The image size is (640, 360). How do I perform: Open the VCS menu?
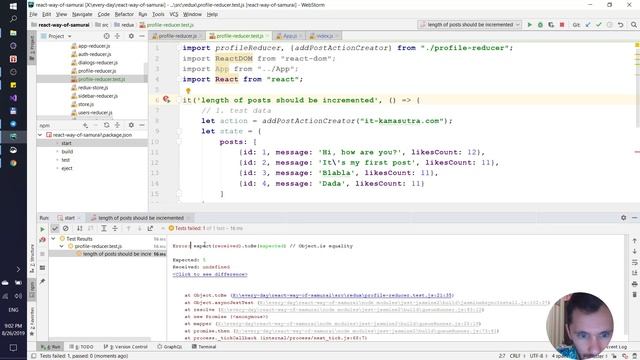[174, 14]
